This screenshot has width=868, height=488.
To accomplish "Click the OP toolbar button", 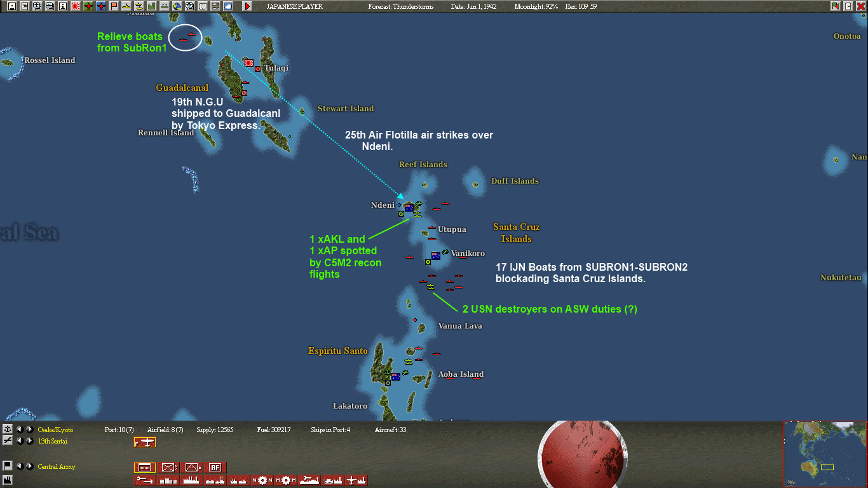I will [203, 6].
